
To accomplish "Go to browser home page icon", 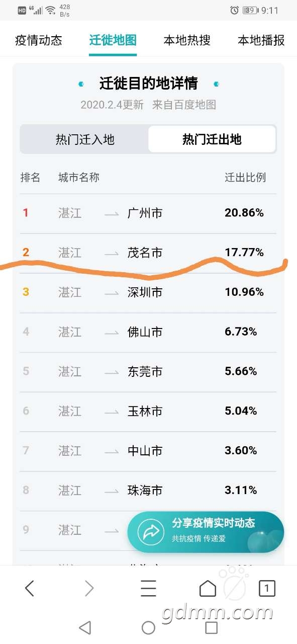I will (208, 588).
